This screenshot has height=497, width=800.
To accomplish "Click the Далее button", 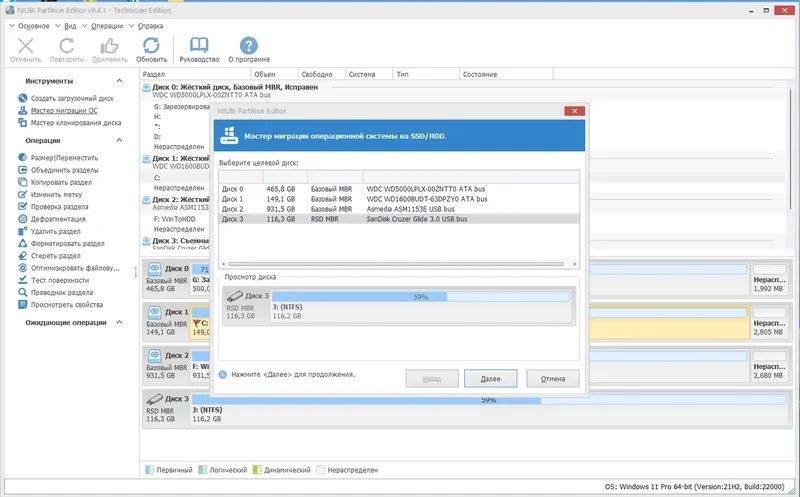I will pos(490,379).
